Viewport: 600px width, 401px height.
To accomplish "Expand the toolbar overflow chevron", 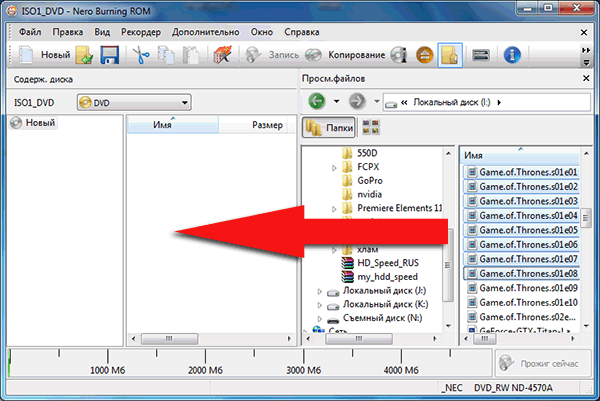I will (x=586, y=50).
